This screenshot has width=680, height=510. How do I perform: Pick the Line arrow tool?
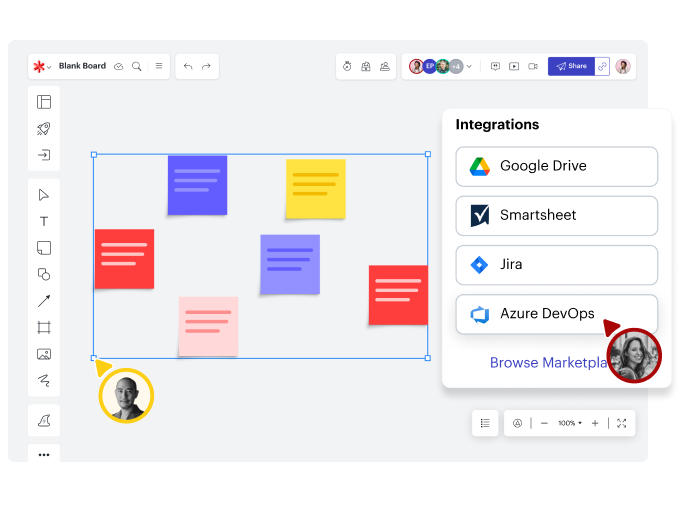pos(44,301)
